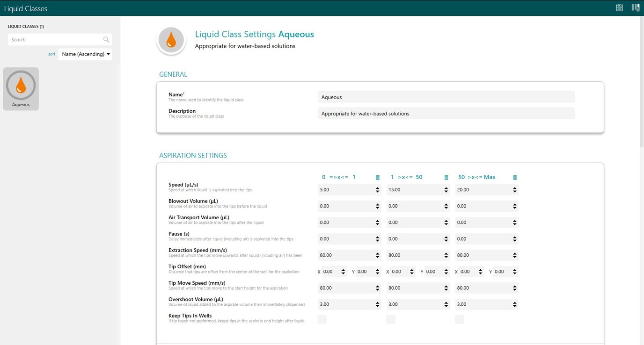This screenshot has height=345, width=644.
Task: Click the search magnifier icon
Action: 106,40
